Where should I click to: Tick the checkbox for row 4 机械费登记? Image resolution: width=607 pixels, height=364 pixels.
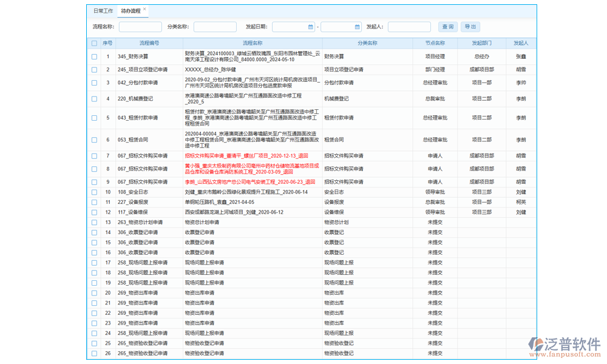click(x=94, y=98)
